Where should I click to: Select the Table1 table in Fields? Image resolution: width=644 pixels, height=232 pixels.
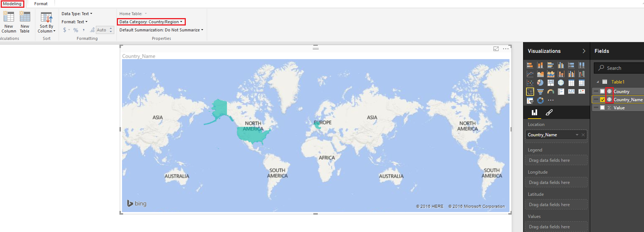pyautogui.click(x=618, y=82)
